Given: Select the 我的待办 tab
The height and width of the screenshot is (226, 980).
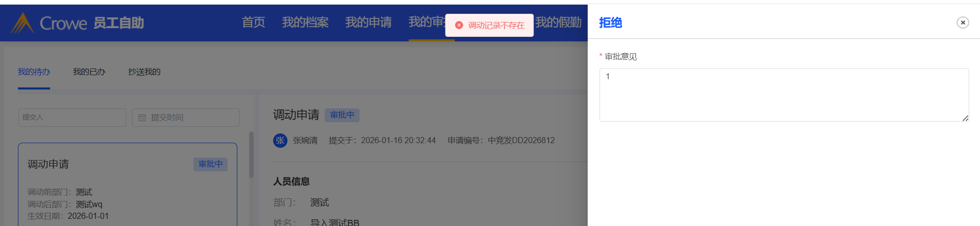Looking at the screenshot, I should 34,72.
